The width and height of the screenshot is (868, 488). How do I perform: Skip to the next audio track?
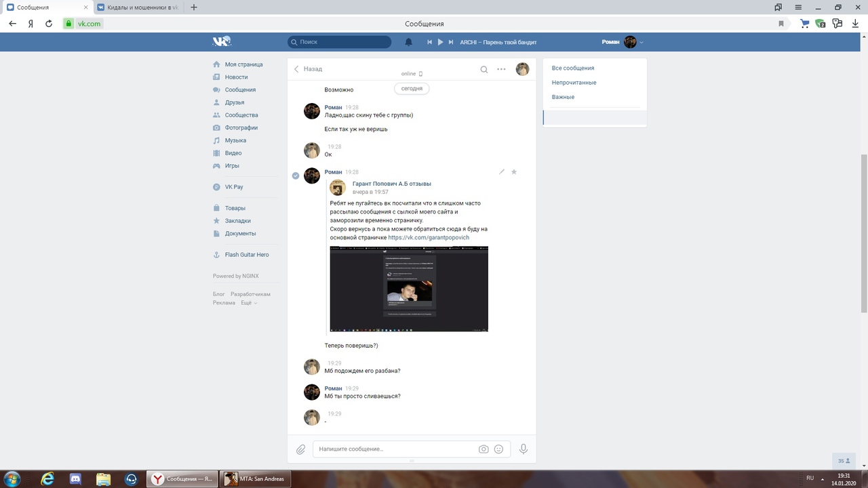(450, 42)
